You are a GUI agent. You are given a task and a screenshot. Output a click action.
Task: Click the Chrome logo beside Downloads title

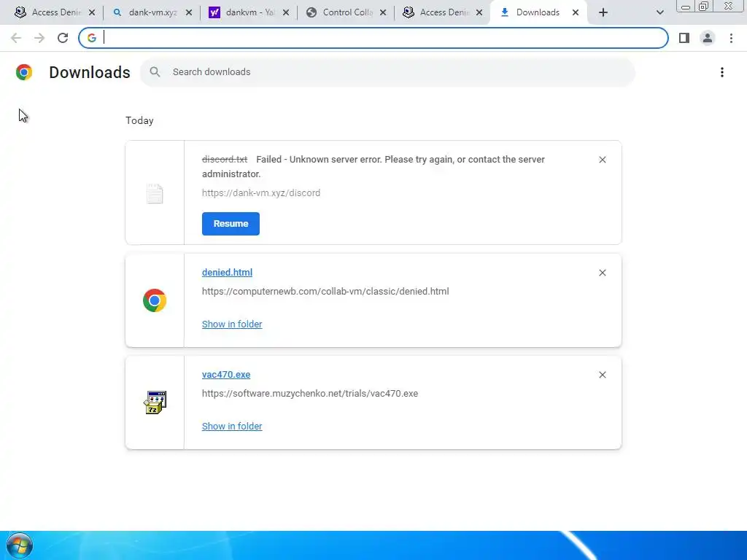click(24, 72)
